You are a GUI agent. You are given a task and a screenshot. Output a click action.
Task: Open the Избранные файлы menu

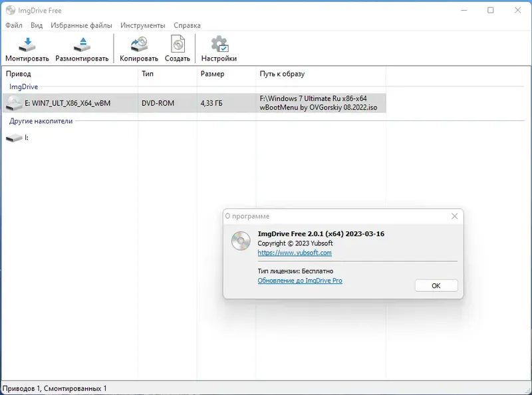click(81, 25)
